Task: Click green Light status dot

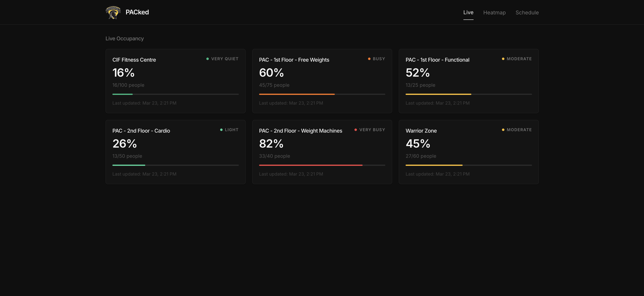Action: 221,130
